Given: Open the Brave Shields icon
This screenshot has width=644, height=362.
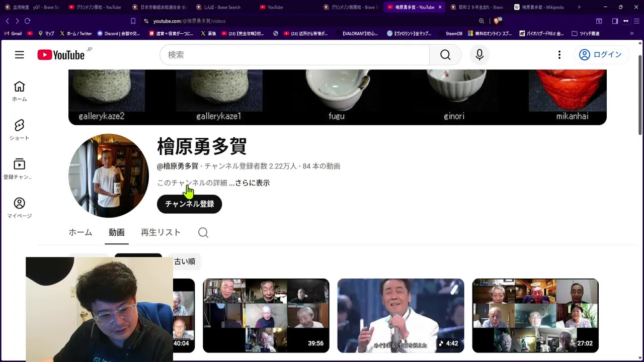Looking at the screenshot, I should click(x=497, y=21).
